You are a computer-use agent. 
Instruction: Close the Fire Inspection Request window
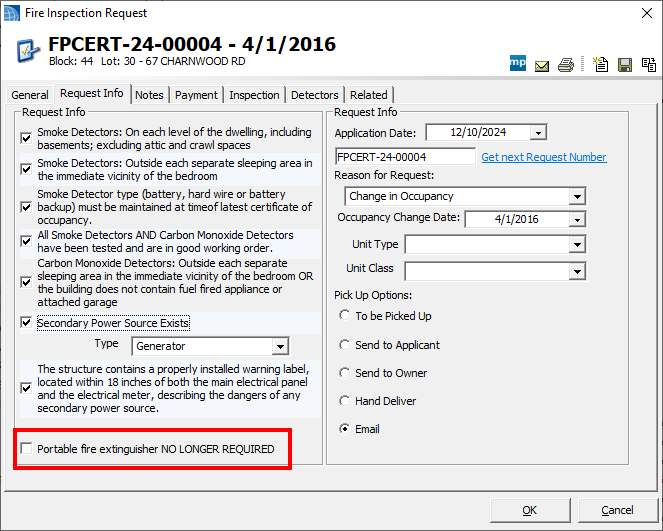[647, 14]
